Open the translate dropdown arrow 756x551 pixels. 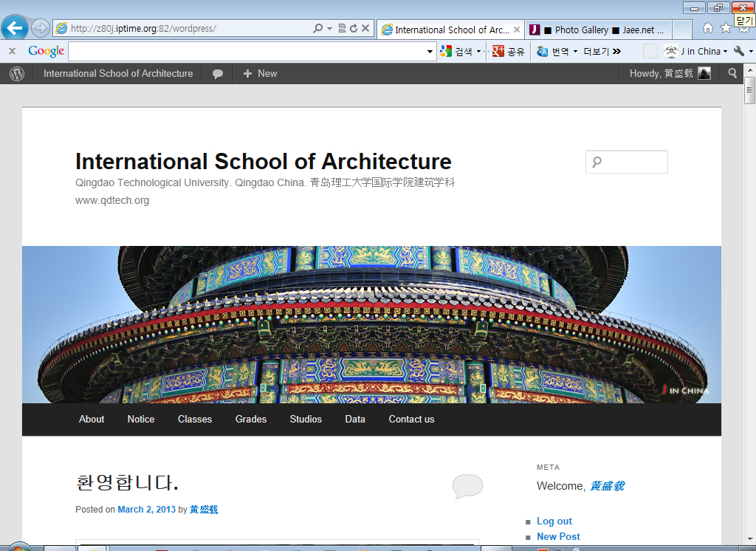575,52
